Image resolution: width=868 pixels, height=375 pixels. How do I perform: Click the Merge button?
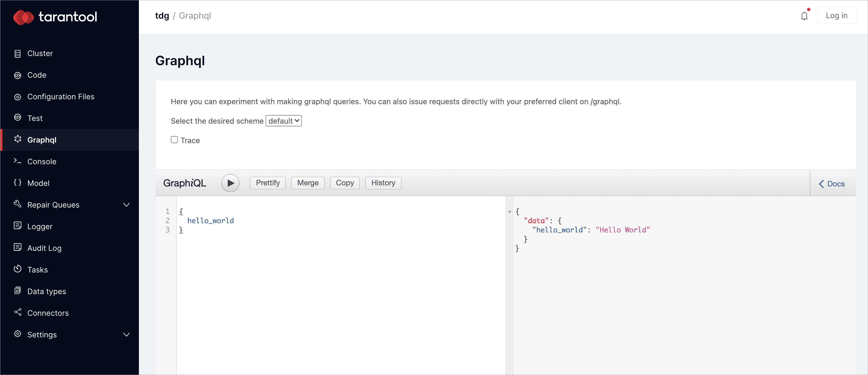(308, 183)
